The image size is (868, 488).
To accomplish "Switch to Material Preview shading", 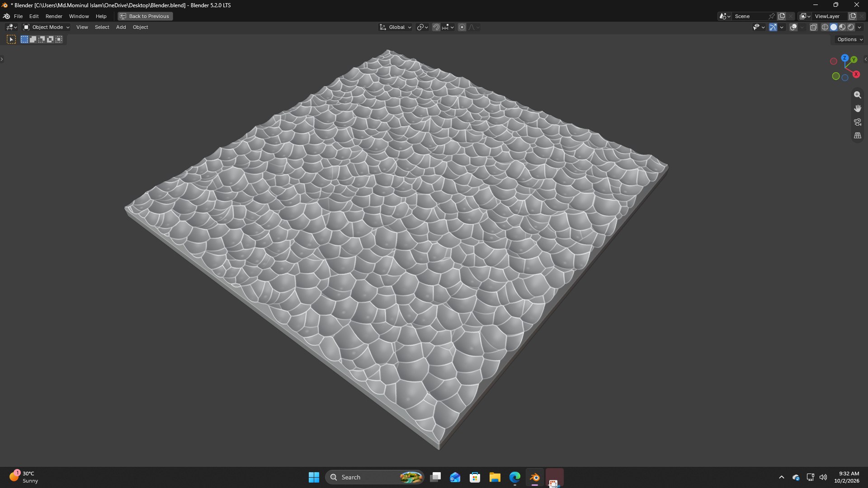I will 842,28.
